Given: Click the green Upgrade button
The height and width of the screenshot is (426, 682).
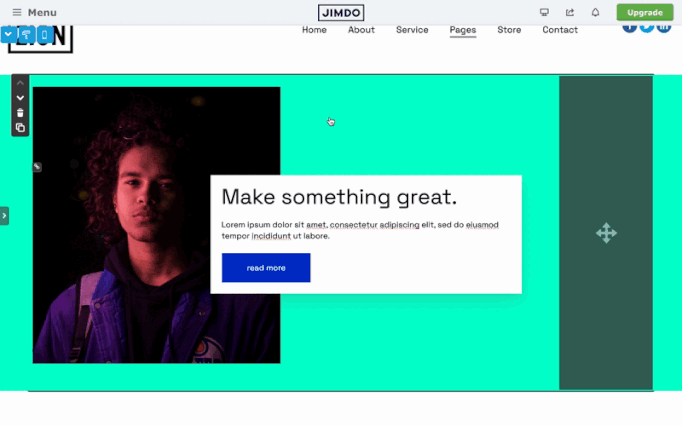Looking at the screenshot, I should (645, 13).
